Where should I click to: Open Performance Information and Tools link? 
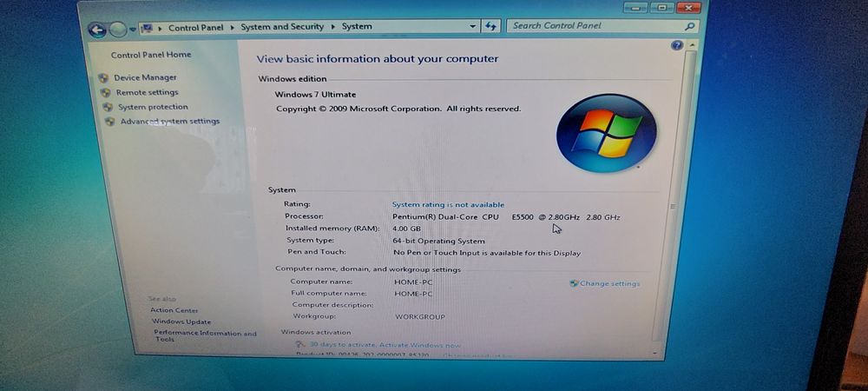pos(205,336)
